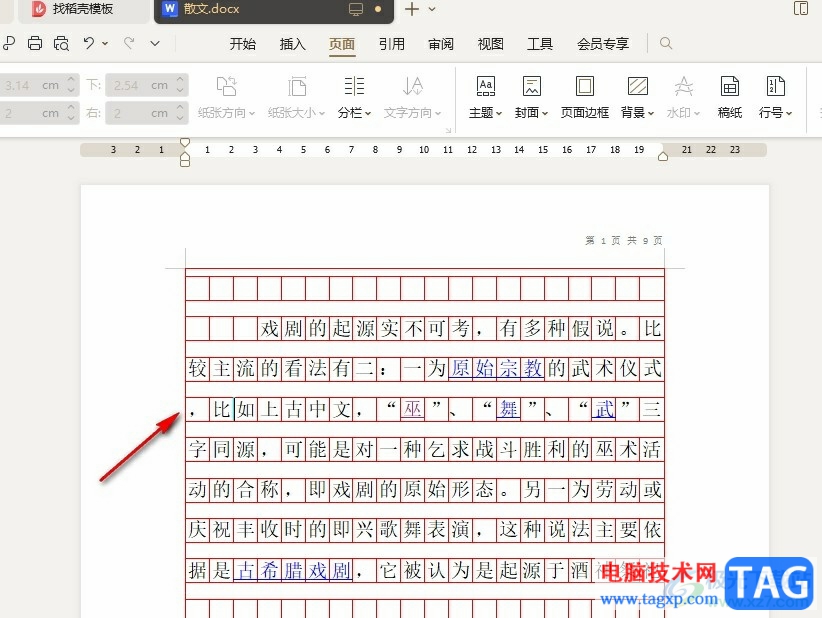Open the 封面 cover page dropdown
The width and height of the screenshot is (822, 618).
[x=531, y=97]
